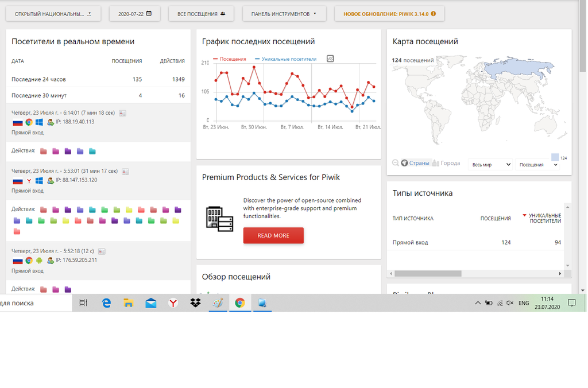Open chart metrics picker icon in the visits graph
The width and height of the screenshot is (588, 388).
coord(330,59)
